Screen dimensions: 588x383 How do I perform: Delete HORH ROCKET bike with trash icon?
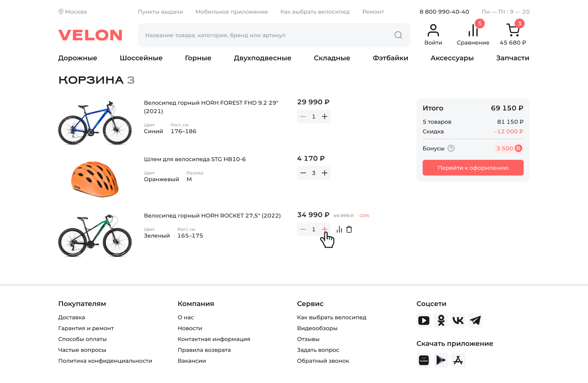coord(349,230)
